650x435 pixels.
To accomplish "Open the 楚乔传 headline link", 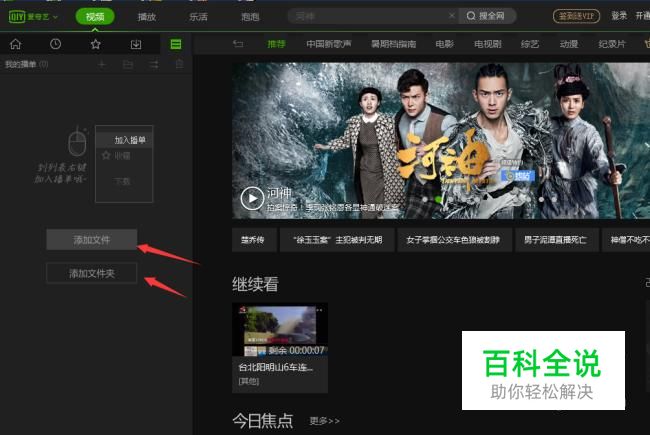I will click(253, 240).
